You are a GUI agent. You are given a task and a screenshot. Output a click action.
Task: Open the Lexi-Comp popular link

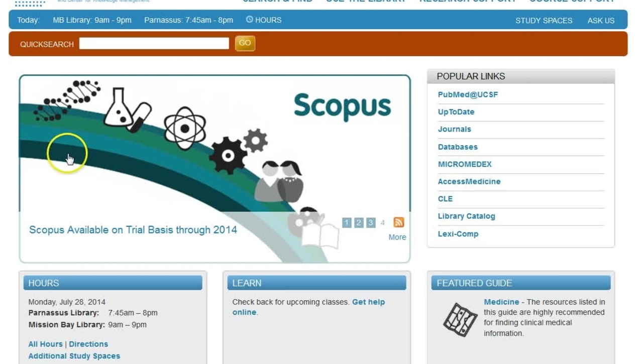(458, 234)
